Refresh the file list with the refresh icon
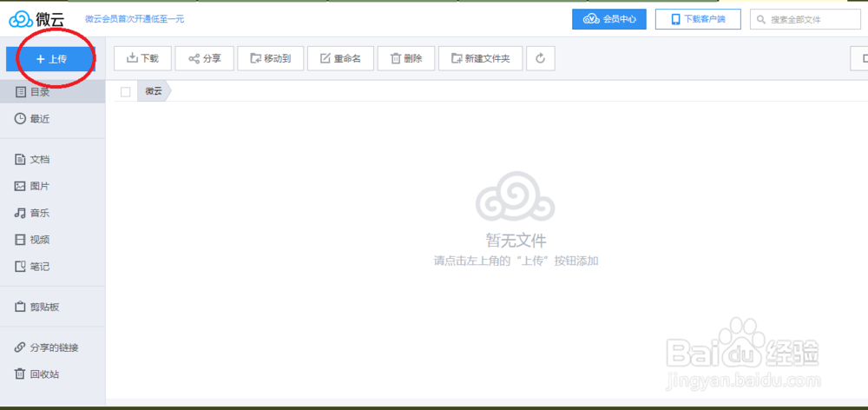868x410 pixels. pyautogui.click(x=541, y=58)
